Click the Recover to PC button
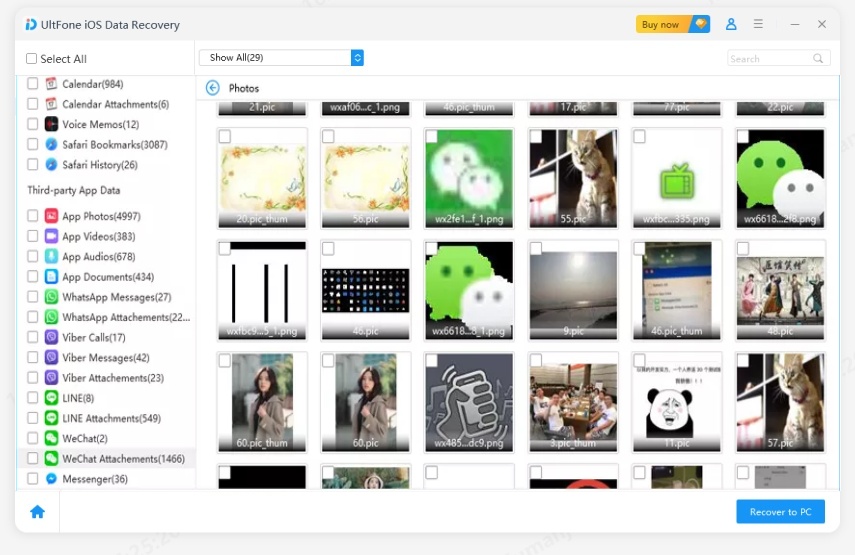This screenshot has width=855, height=555. point(780,512)
